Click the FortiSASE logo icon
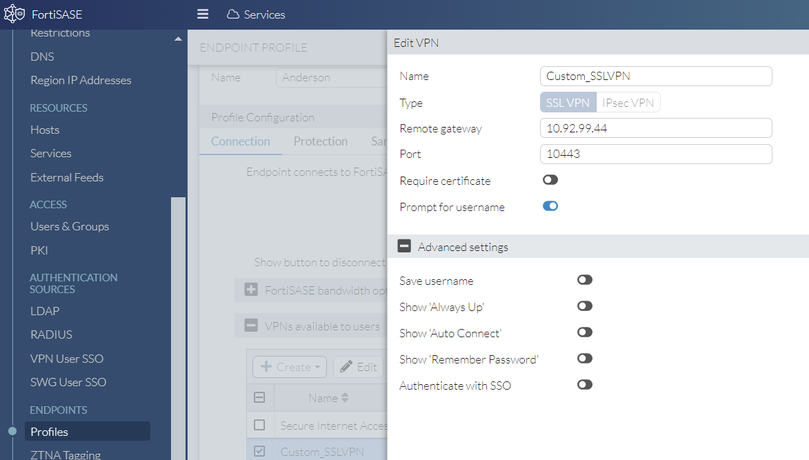The width and height of the screenshot is (809, 460). click(15, 14)
